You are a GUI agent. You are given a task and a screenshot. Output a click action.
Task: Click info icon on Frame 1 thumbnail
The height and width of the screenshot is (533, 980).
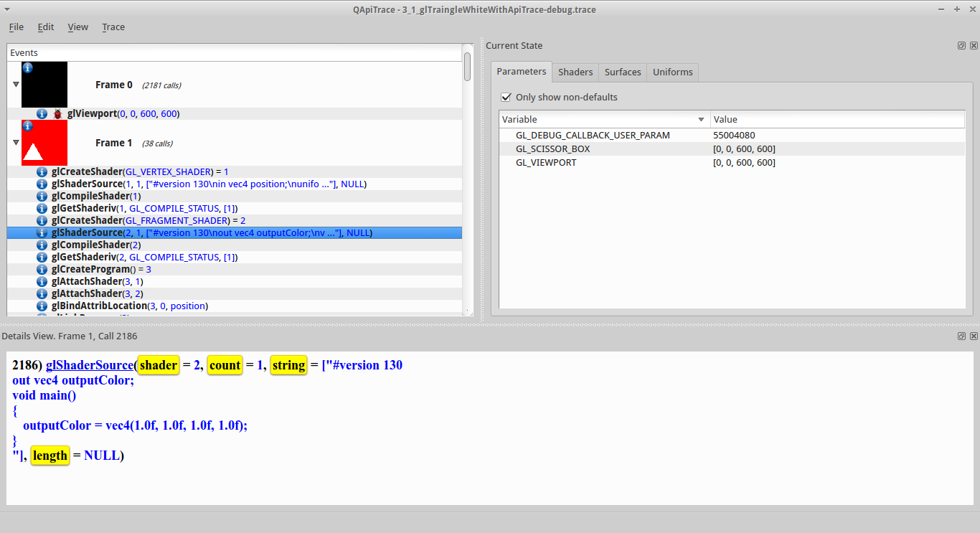[x=27, y=126]
